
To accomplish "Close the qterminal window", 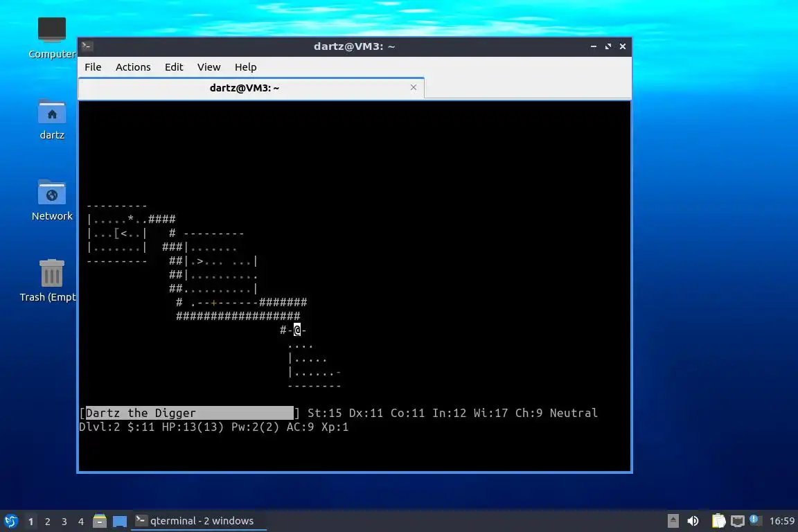I will point(623,46).
